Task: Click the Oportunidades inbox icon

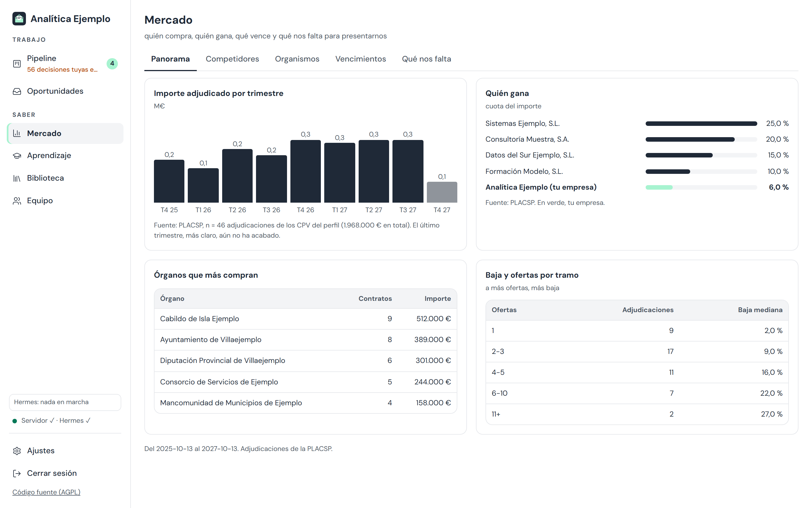Action: click(17, 91)
